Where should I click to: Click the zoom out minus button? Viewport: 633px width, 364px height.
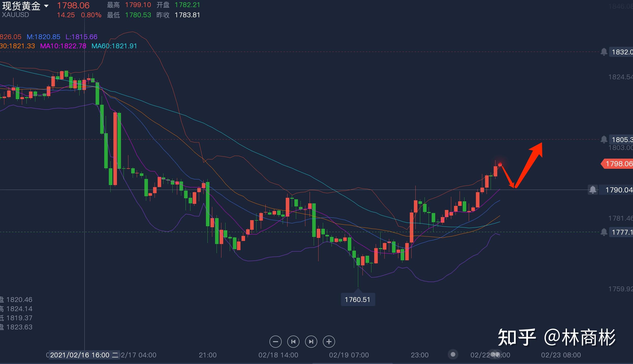(x=275, y=342)
